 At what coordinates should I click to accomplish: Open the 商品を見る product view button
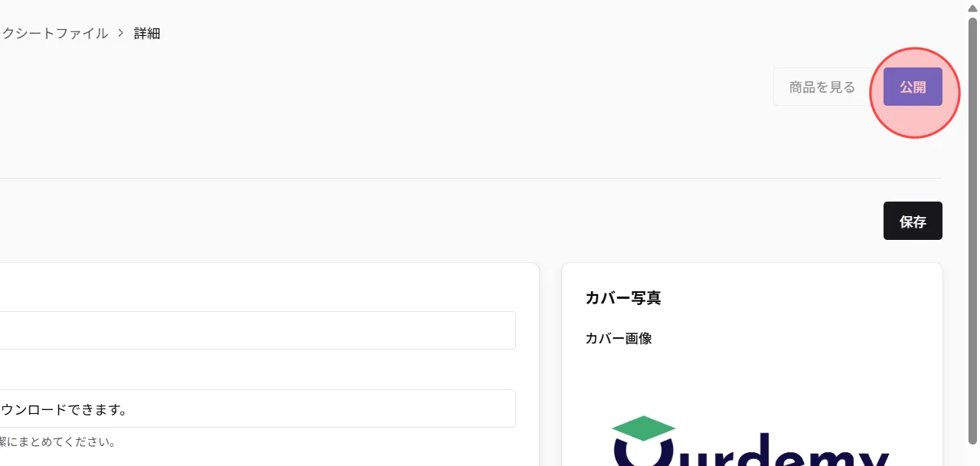822,87
